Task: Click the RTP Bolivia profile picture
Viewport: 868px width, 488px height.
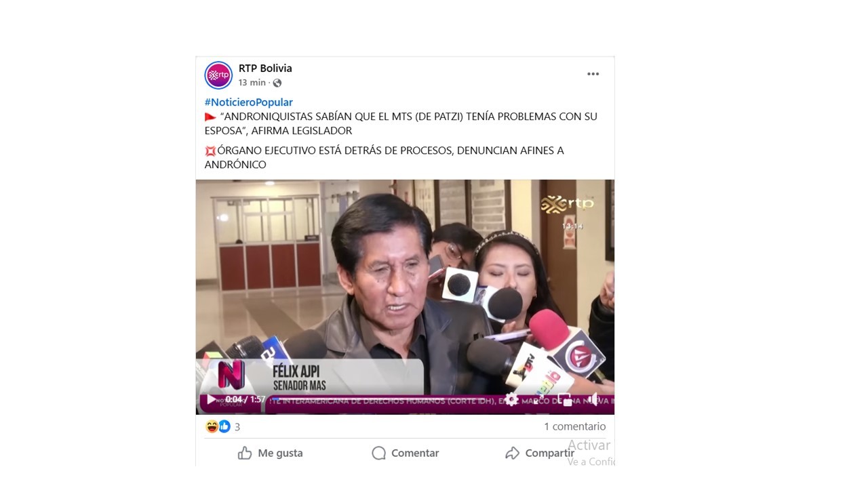Action: pos(218,75)
